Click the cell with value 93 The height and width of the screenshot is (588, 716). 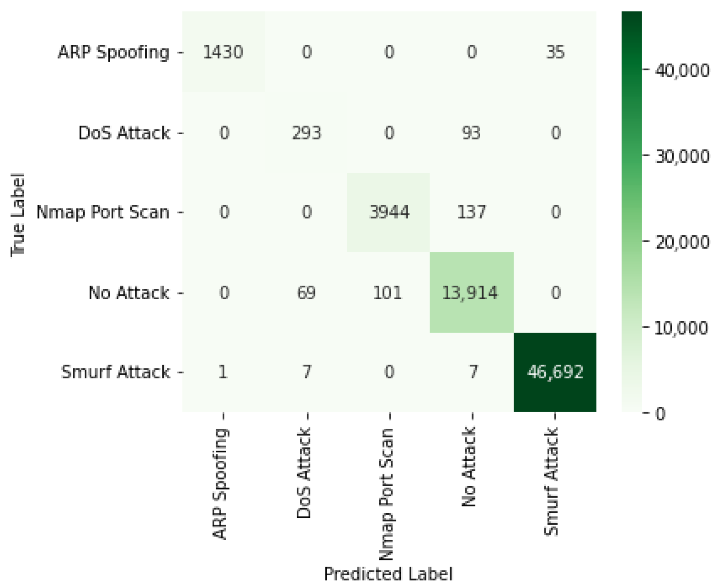471,133
